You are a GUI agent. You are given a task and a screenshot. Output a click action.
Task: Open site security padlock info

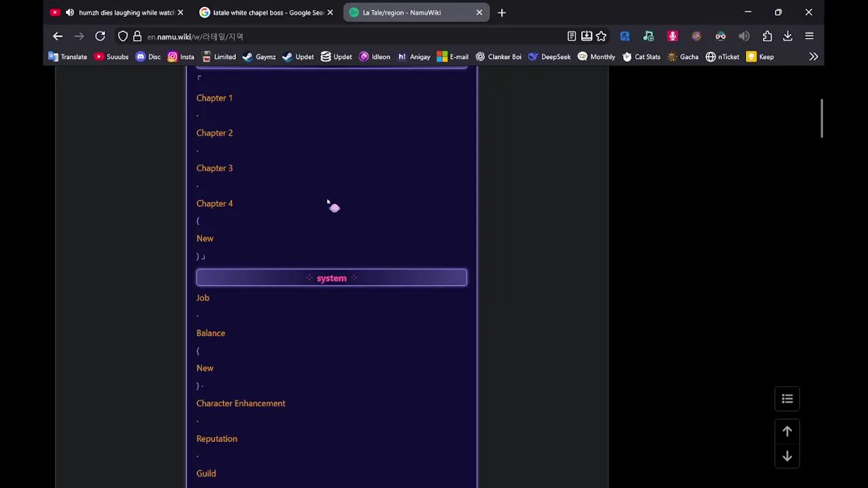click(x=137, y=36)
